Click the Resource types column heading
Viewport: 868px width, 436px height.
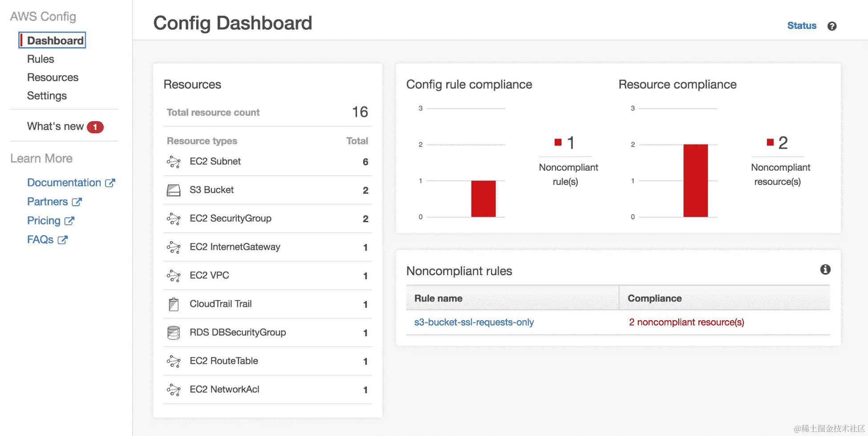click(x=202, y=141)
